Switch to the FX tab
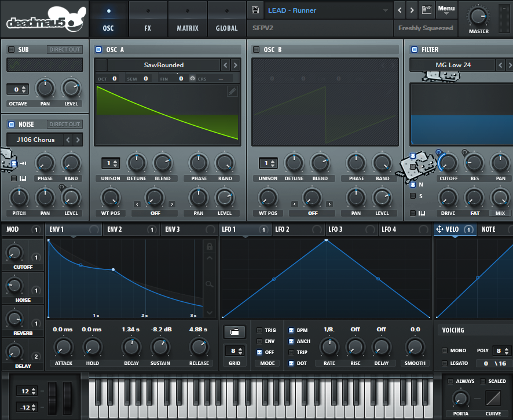The width and height of the screenshot is (513, 420). [148, 20]
